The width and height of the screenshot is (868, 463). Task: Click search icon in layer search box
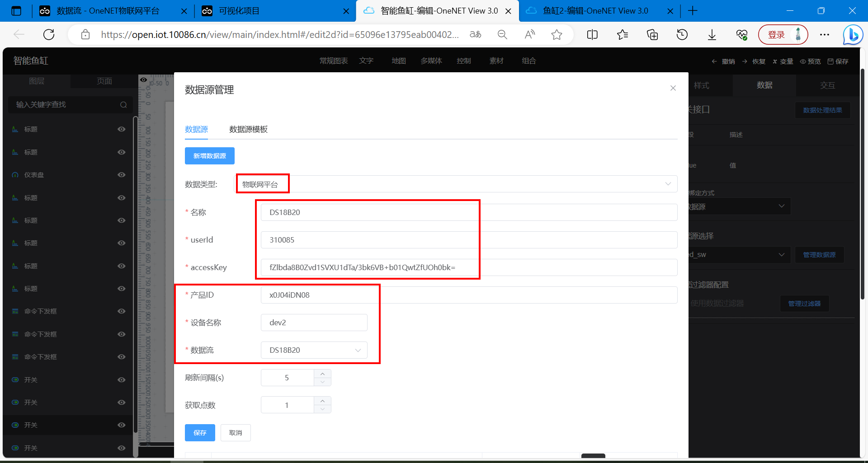(123, 105)
